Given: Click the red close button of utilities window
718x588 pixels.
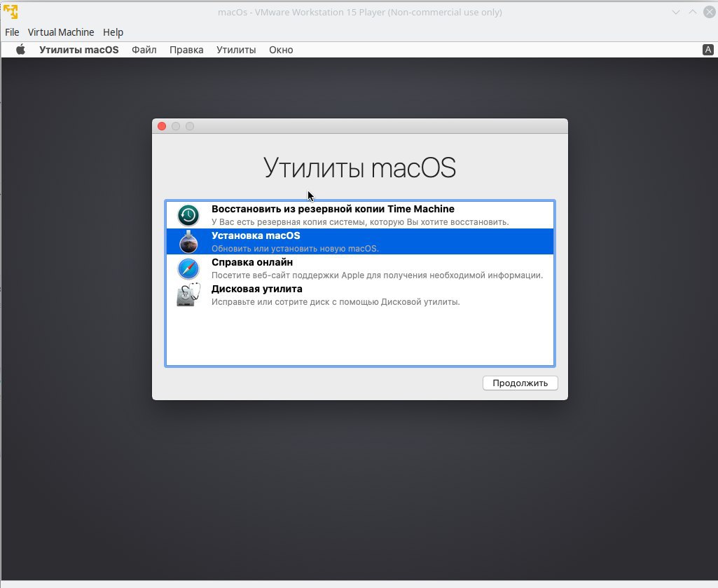Looking at the screenshot, I should pyautogui.click(x=162, y=126).
